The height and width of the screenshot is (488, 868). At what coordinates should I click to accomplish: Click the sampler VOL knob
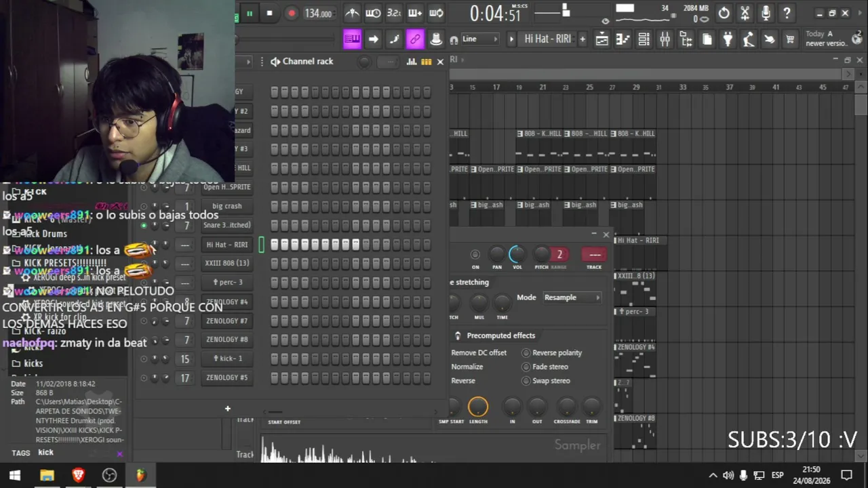point(517,254)
